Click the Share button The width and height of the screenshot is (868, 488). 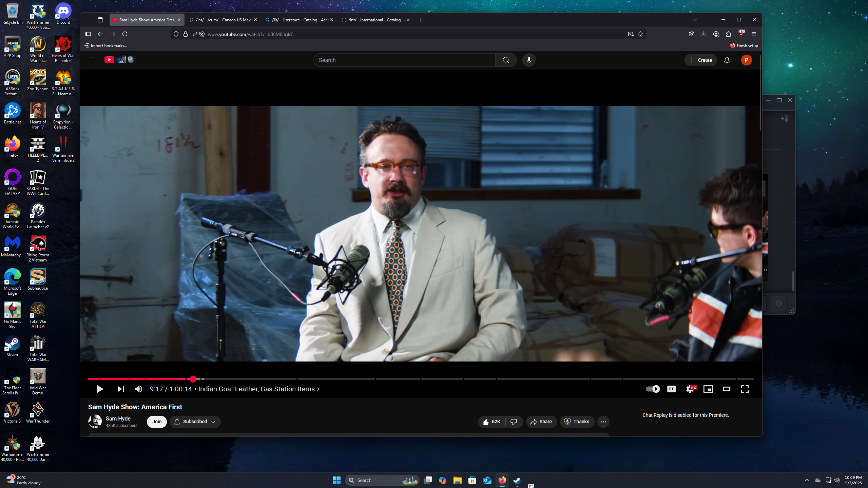[x=541, y=422]
